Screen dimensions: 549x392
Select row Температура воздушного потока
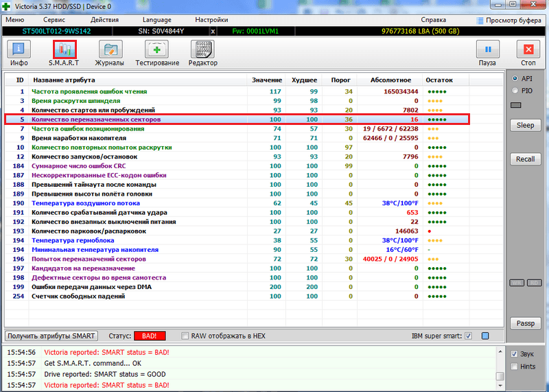(x=237, y=203)
